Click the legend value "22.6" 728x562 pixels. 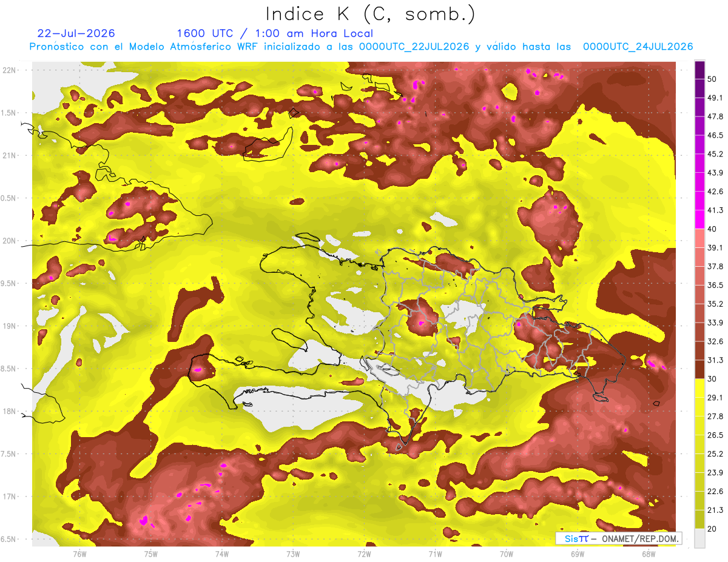[715, 492]
